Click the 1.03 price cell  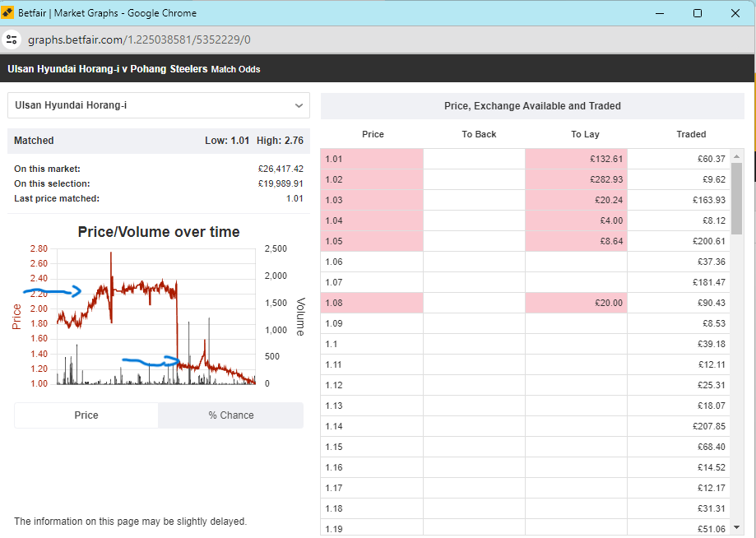372,200
